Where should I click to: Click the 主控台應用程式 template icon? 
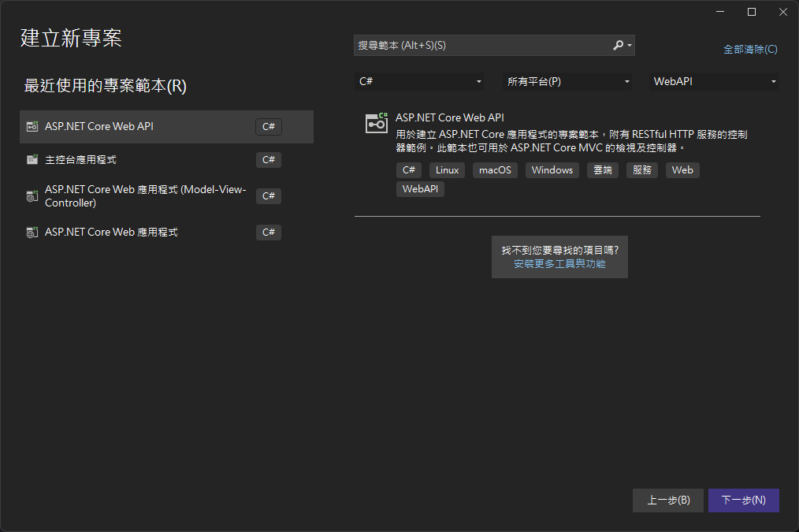[x=32, y=159]
